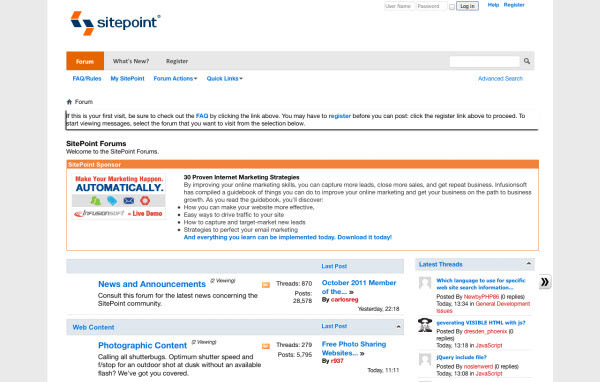Click 'Threads: 279' statistic text

[x=294, y=345]
